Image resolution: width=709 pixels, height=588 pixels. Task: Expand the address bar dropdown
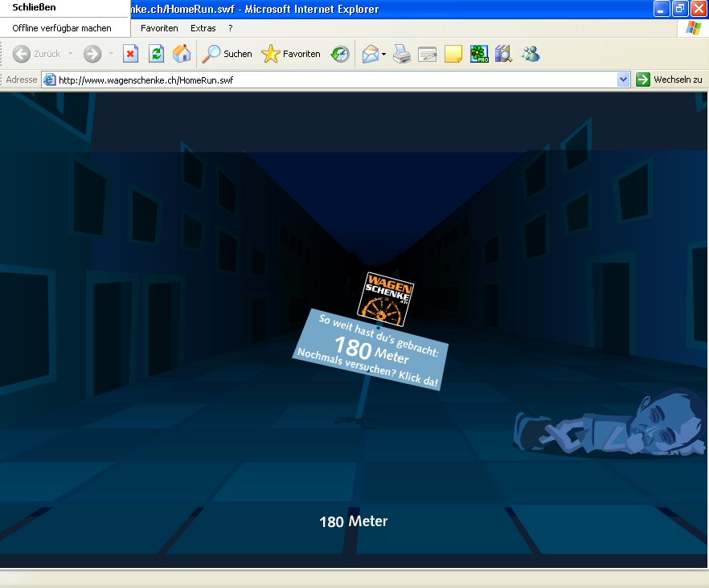point(623,80)
